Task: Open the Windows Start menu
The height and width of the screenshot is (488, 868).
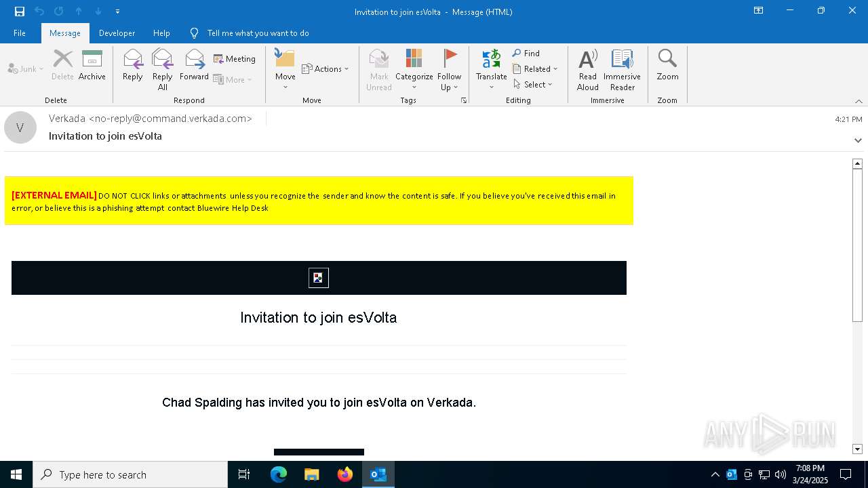Action: [16, 474]
